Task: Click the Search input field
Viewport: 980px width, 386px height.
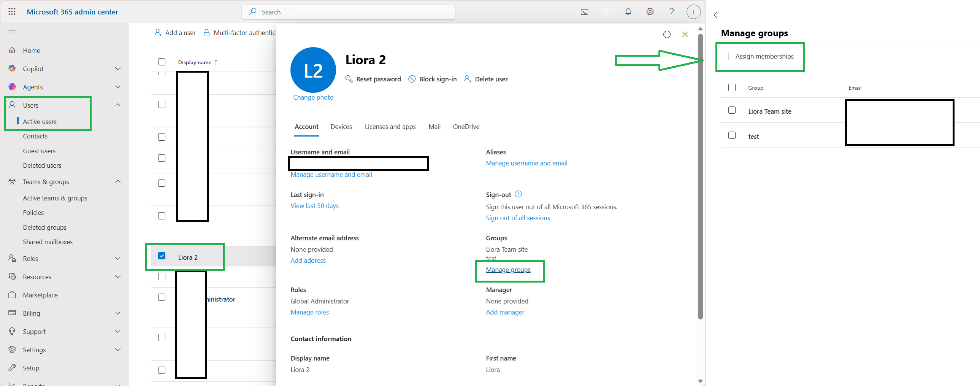Action: (x=349, y=12)
